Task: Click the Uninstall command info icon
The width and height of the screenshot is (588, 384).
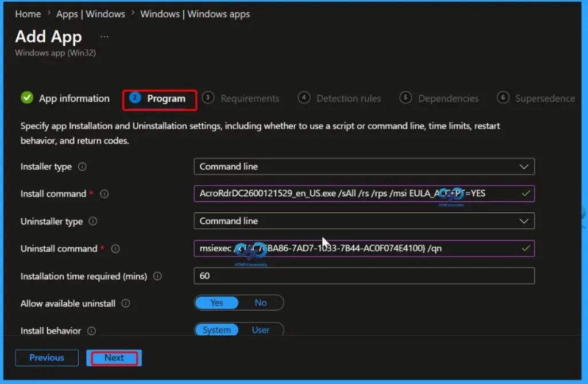Action: click(x=115, y=249)
